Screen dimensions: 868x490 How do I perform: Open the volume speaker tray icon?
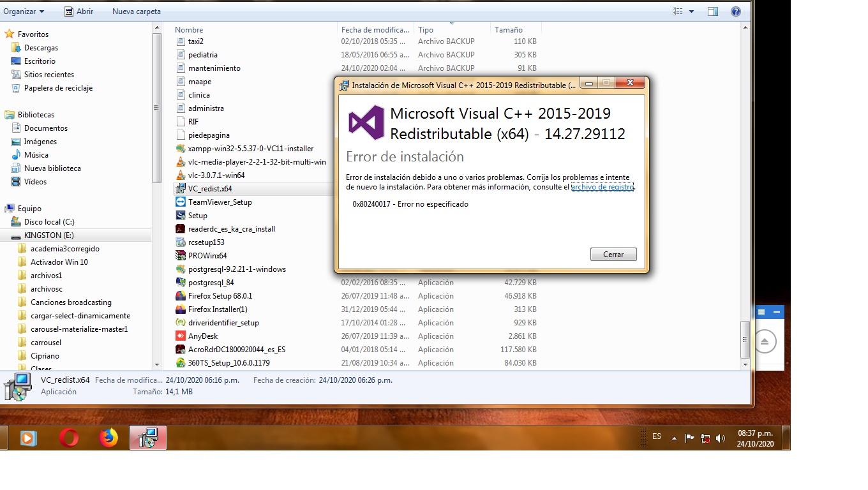click(721, 438)
